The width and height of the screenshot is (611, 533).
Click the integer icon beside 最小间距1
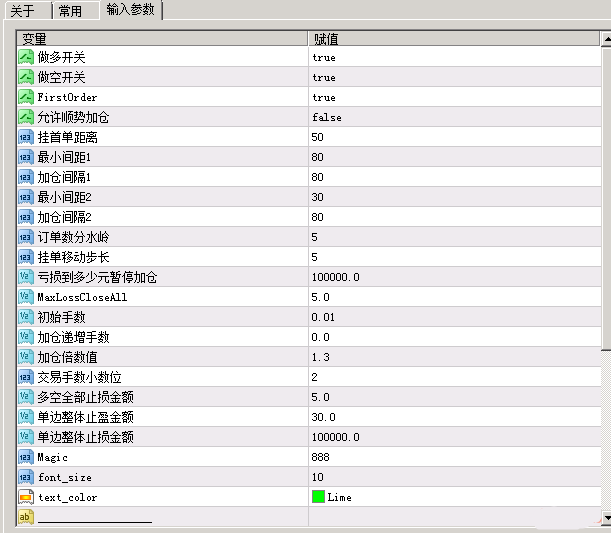26,157
